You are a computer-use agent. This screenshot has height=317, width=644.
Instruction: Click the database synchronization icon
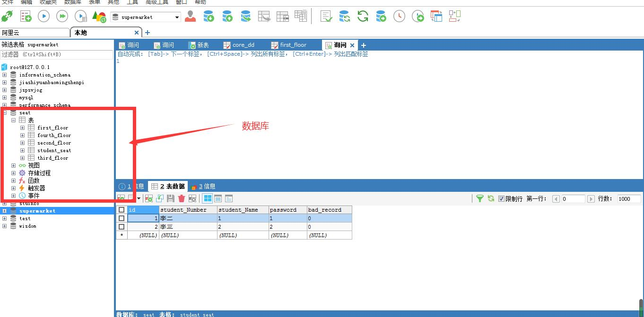pos(344,17)
